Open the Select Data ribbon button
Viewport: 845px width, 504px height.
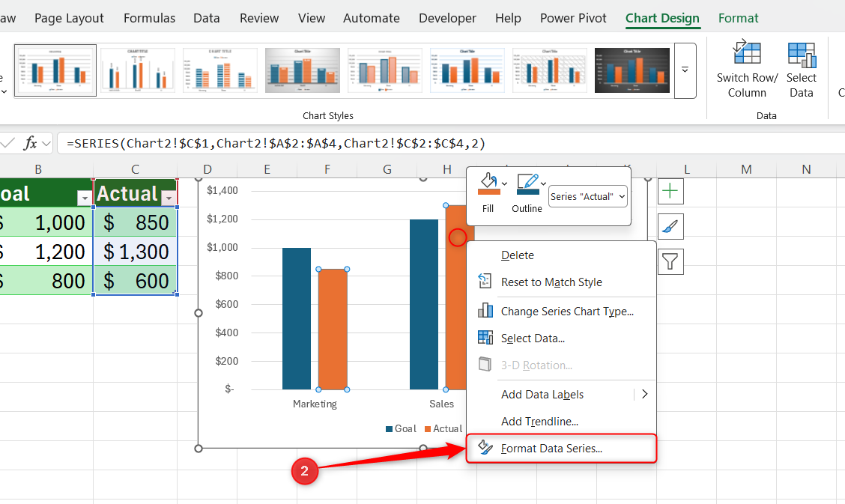point(802,70)
